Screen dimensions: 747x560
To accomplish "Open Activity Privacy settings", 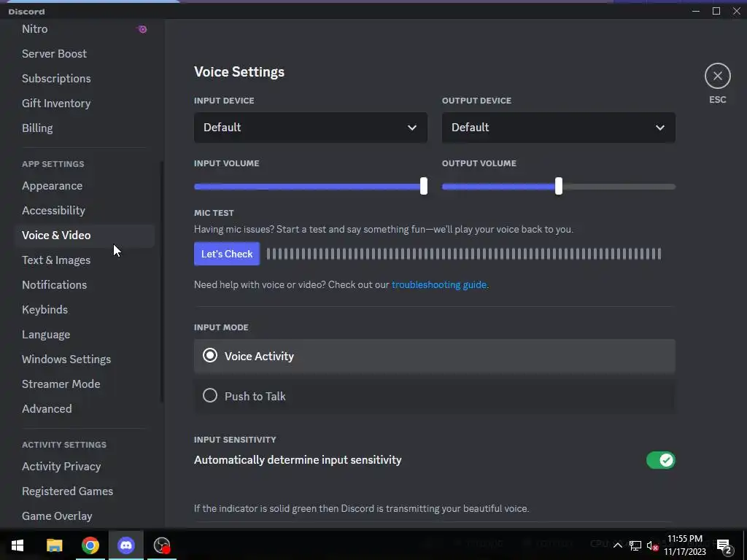I will (61, 466).
